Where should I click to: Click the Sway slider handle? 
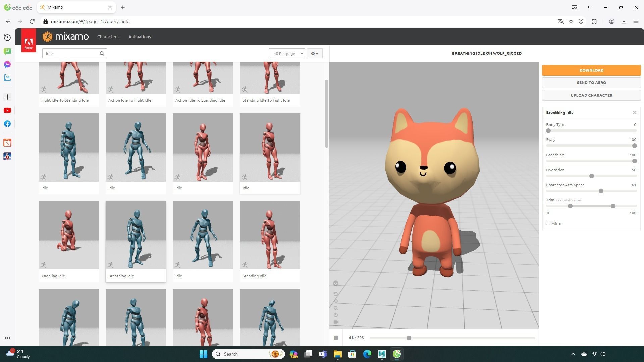[634, 146]
